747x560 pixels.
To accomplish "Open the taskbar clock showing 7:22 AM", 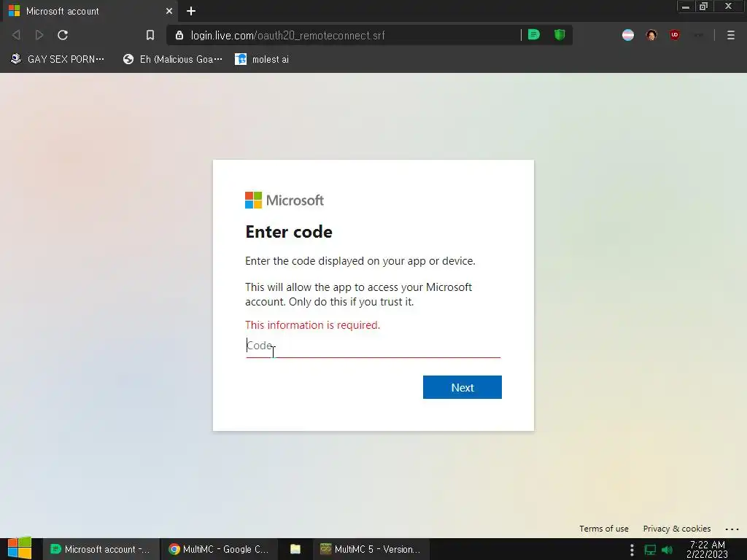I will pyautogui.click(x=707, y=549).
